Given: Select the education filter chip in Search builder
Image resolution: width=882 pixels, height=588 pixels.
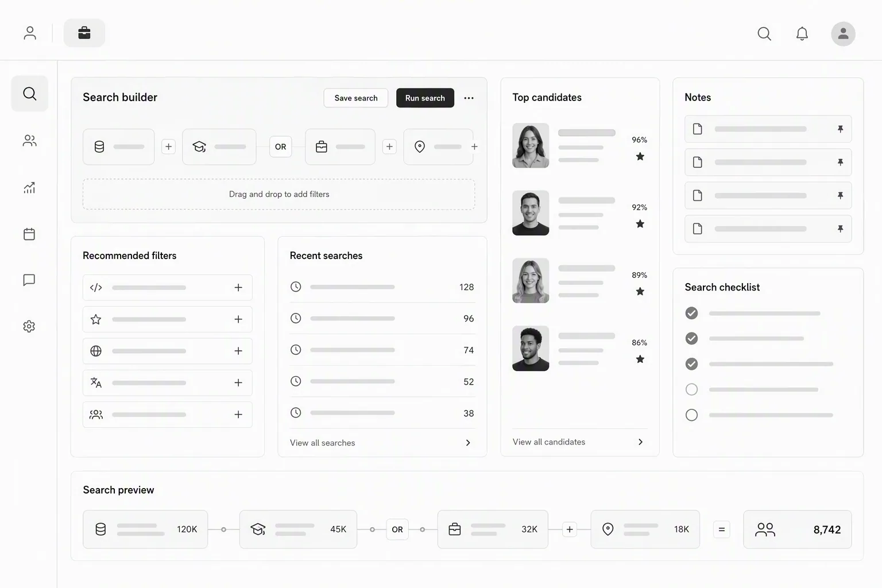Looking at the screenshot, I should point(219,147).
